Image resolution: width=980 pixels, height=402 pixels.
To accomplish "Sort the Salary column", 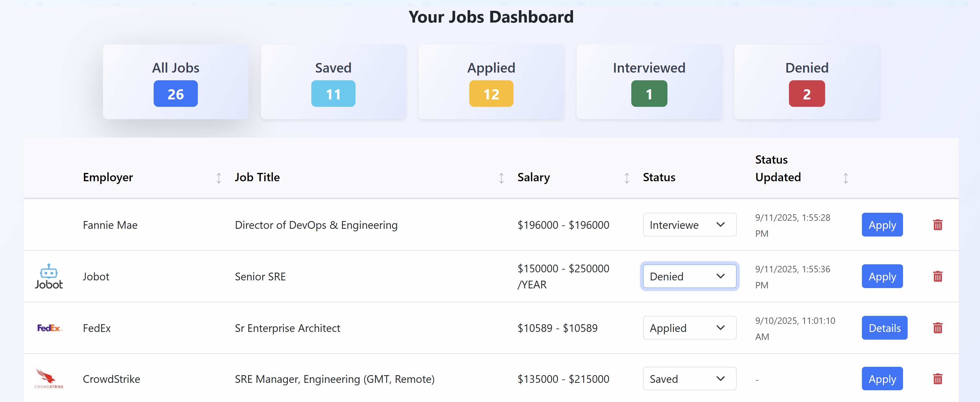I will 627,178.
